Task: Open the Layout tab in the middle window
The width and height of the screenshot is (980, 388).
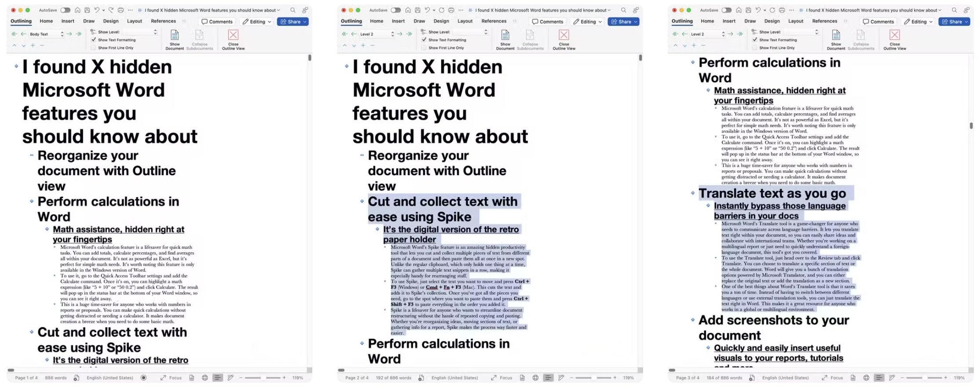Action: pyautogui.click(x=465, y=21)
